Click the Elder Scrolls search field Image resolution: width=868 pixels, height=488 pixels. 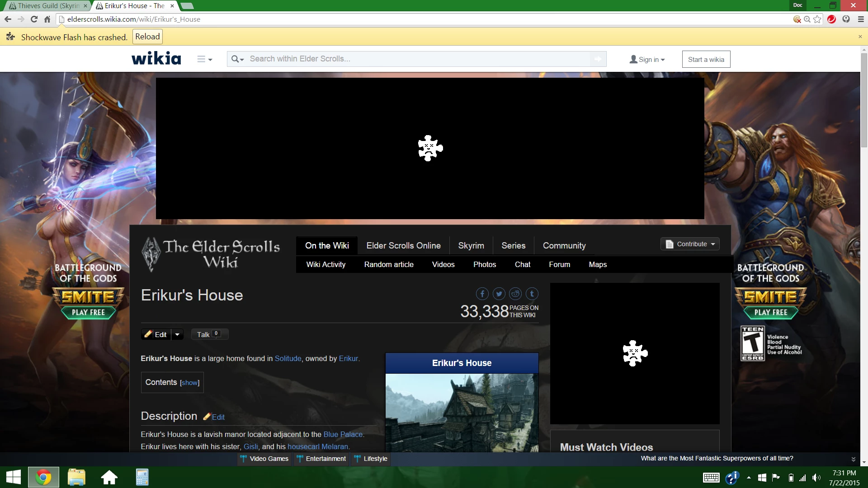click(x=416, y=59)
